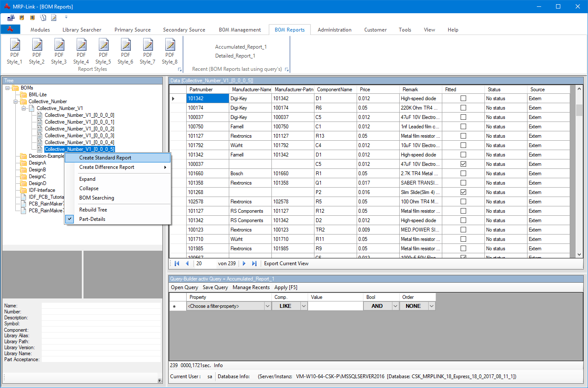Go to last record in data navigator
The image size is (588, 388).
click(x=254, y=263)
